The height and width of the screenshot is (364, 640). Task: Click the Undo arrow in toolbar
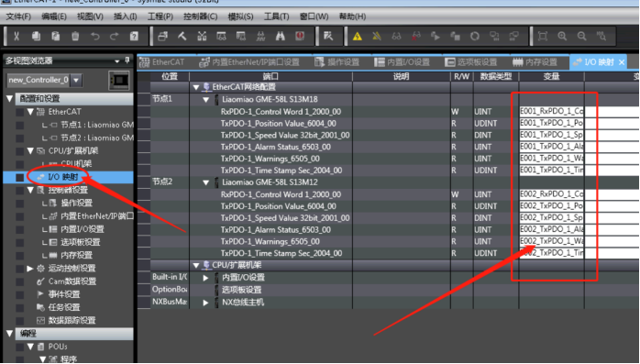(95, 36)
